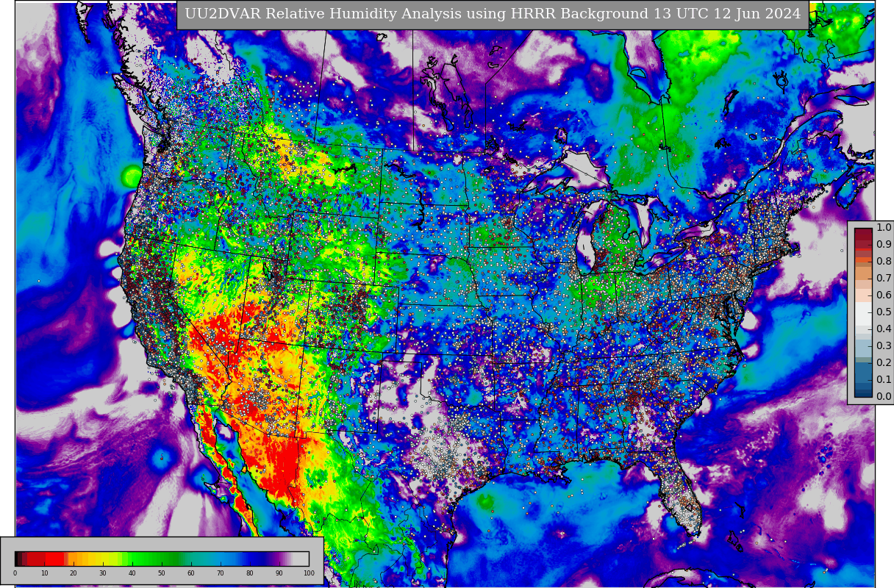Pick the green band on humidity colorbar
The width and height of the screenshot is (894, 588).
[154, 559]
